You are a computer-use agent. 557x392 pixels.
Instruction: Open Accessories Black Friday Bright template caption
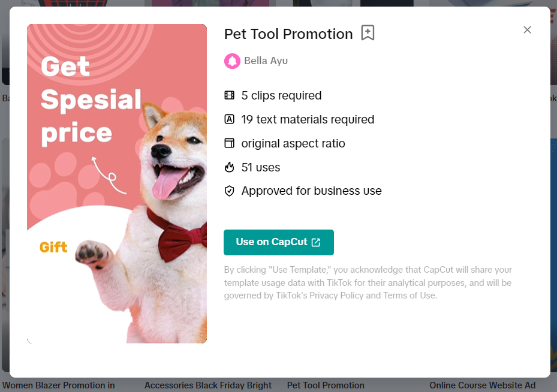(x=208, y=385)
